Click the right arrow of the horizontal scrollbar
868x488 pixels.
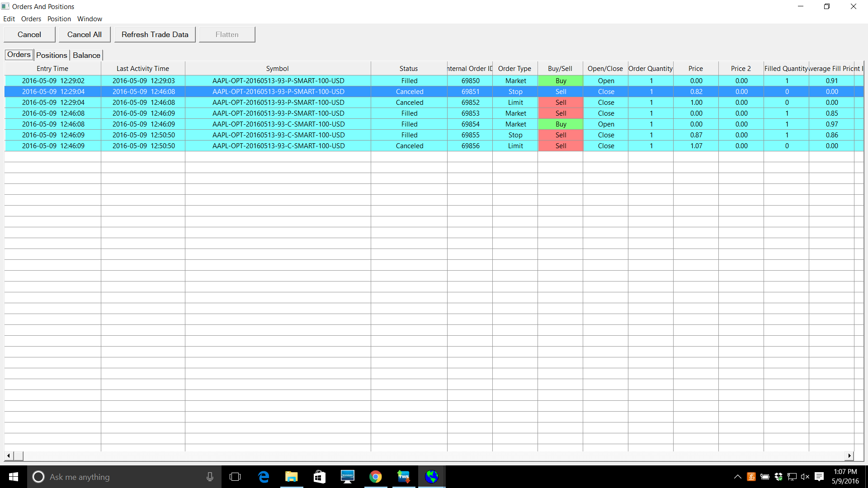pyautogui.click(x=850, y=455)
